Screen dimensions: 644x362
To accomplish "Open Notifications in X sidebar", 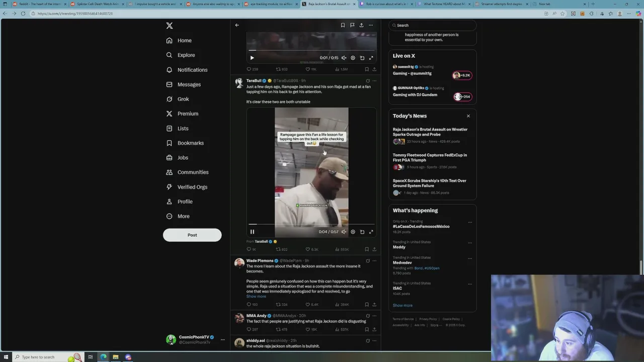I will click(x=187, y=70).
